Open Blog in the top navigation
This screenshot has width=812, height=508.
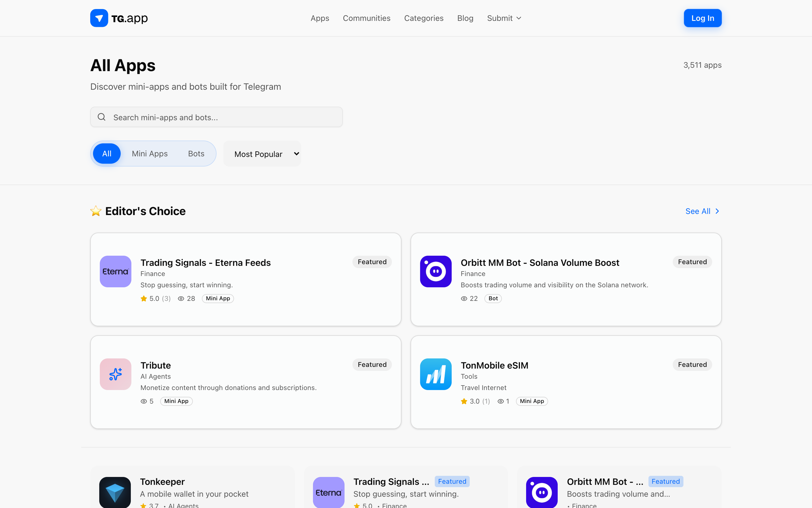pyautogui.click(x=465, y=18)
